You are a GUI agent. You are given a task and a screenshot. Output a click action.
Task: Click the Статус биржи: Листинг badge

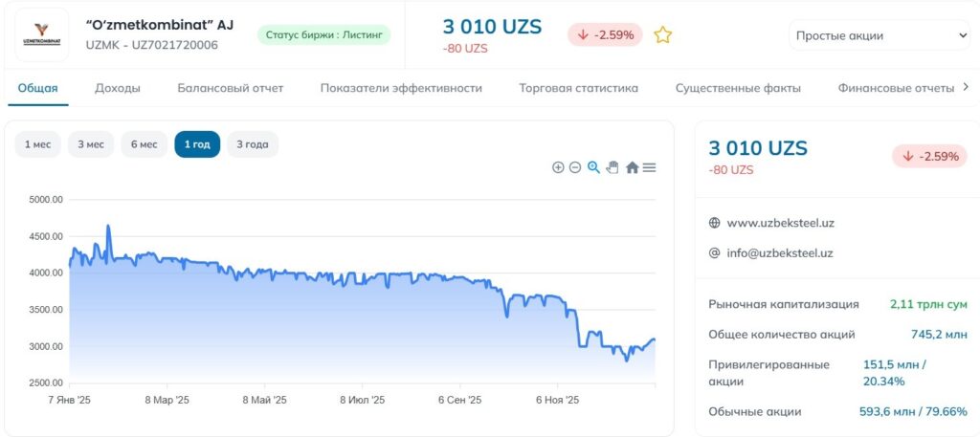(323, 35)
